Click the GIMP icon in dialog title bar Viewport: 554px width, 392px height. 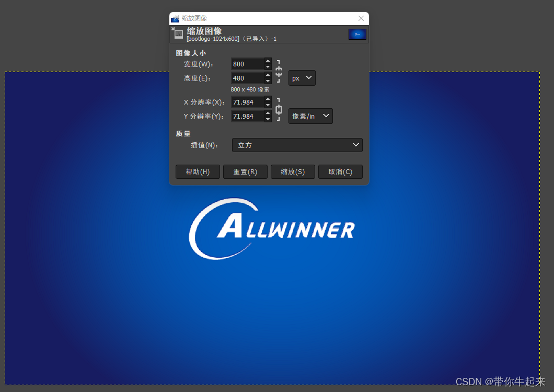point(175,18)
